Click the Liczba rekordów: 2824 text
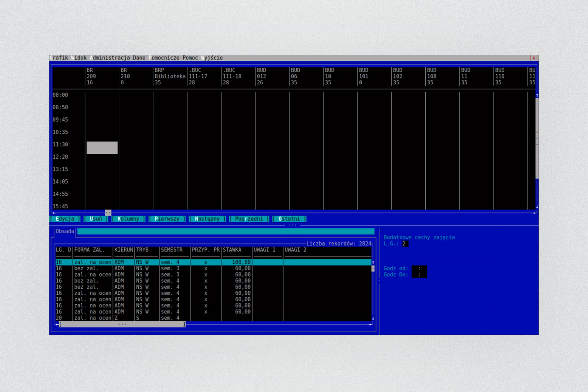The height and width of the screenshot is (392, 588). coord(339,243)
